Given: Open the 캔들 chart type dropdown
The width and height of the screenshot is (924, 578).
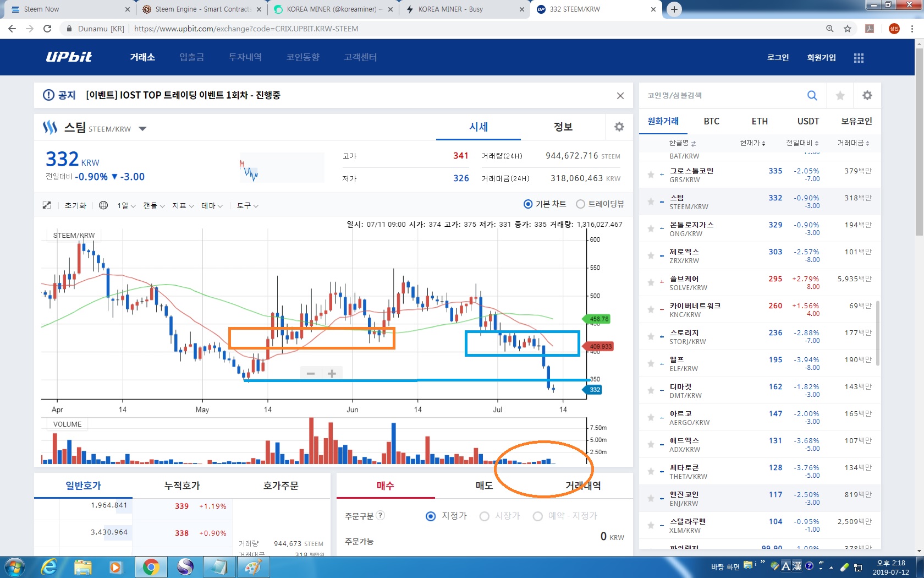Looking at the screenshot, I should [154, 206].
